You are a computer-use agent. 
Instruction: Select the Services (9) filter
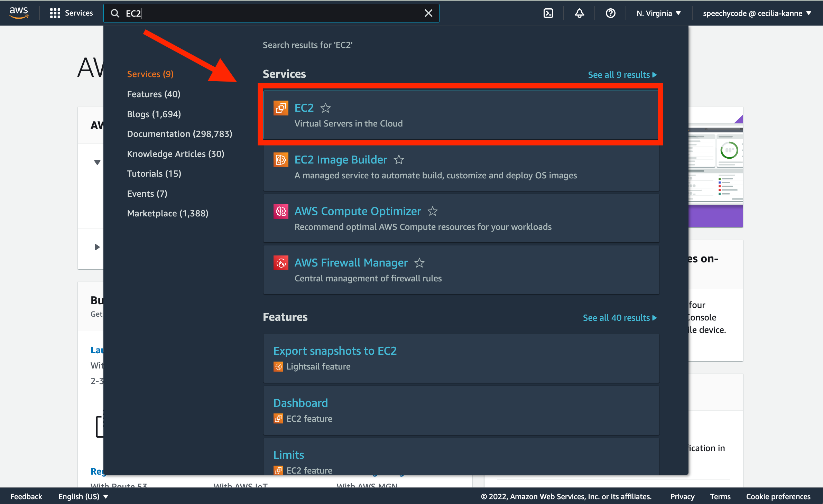150,74
